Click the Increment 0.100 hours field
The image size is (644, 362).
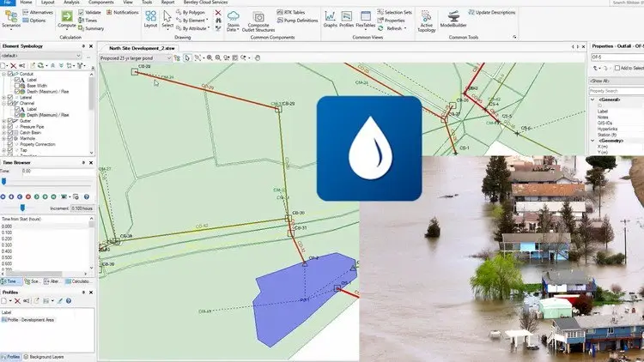[x=82, y=208]
